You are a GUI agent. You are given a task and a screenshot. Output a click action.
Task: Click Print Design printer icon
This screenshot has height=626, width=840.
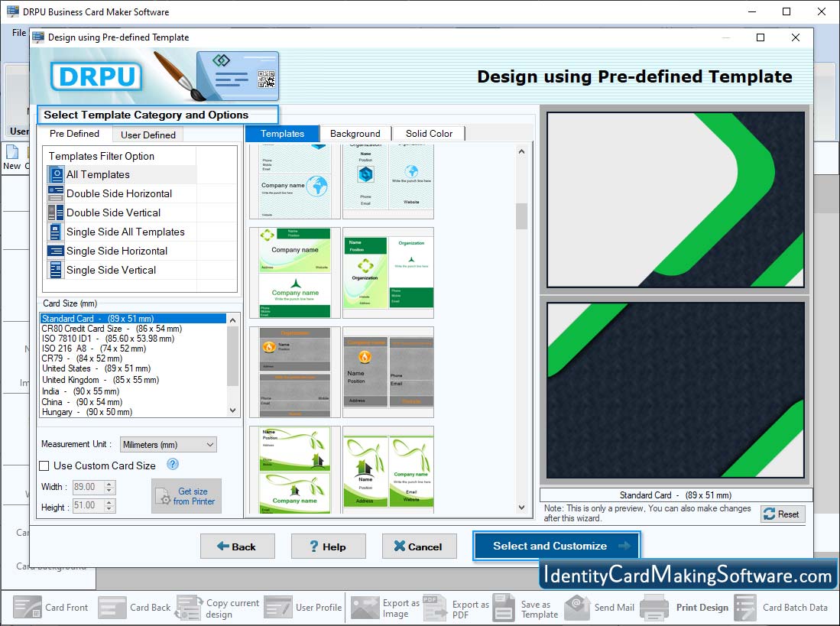click(654, 607)
